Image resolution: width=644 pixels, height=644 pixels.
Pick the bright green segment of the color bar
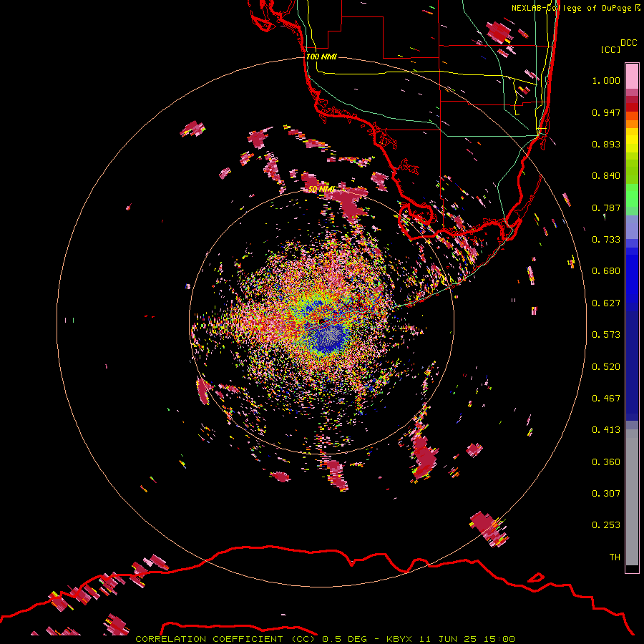coord(632,195)
